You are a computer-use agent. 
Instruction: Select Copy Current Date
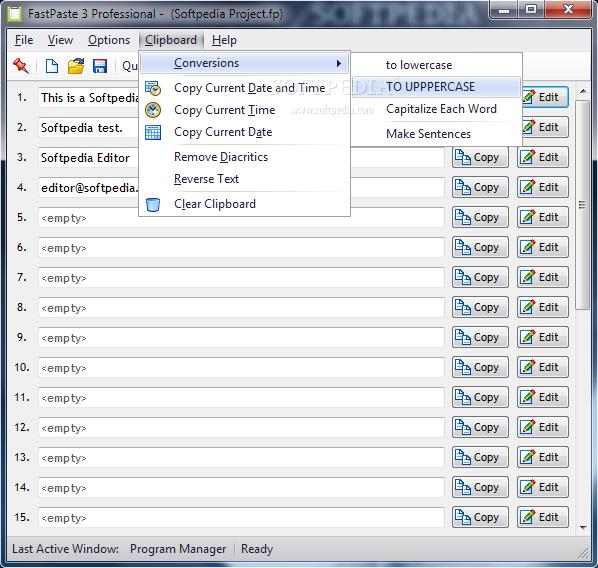click(x=244, y=132)
